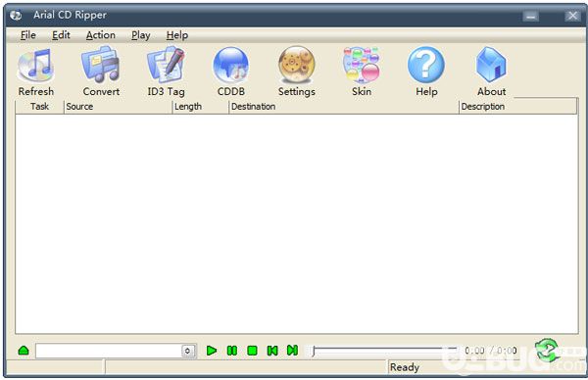Pause playback with the green pause button
Image resolution: width=588 pixels, height=380 pixels.
(232, 351)
